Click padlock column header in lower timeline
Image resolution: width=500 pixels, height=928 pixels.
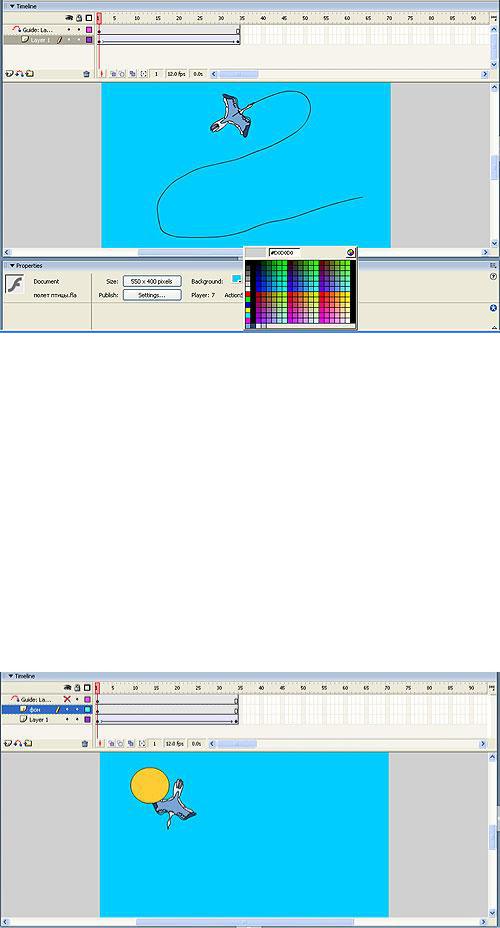(x=78, y=688)
